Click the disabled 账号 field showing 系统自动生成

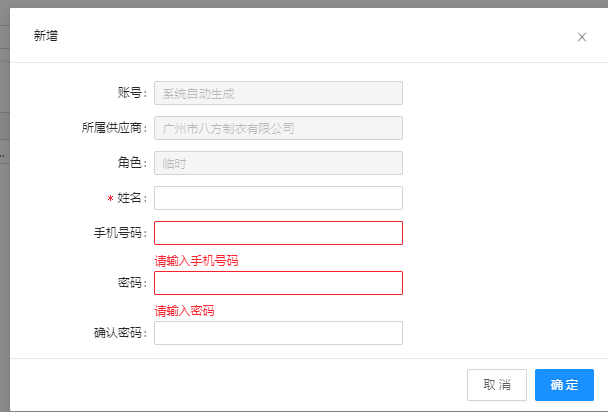[278, 93]
